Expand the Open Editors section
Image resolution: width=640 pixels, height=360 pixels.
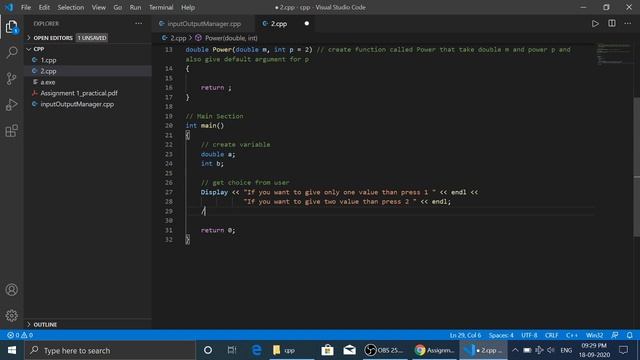[x=88, y=38]
